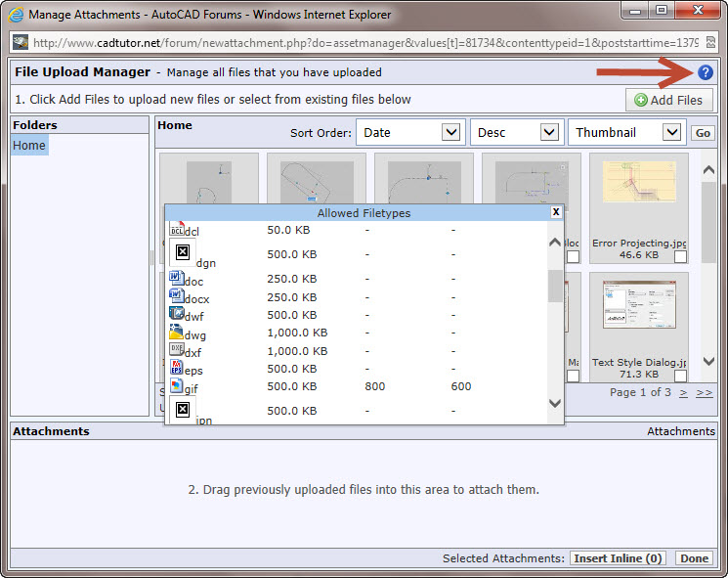Click the Internet Explorer logo in title bar
Image resolution: width=728 pixels, height=578 pixels.
(16, 15)
